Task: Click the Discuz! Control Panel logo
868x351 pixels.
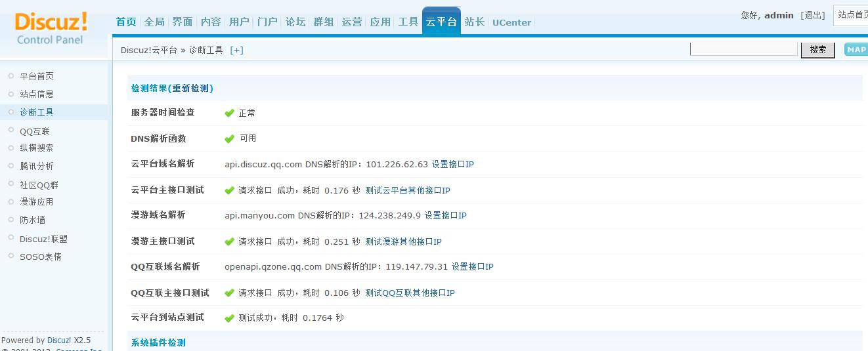Action: 51,30
